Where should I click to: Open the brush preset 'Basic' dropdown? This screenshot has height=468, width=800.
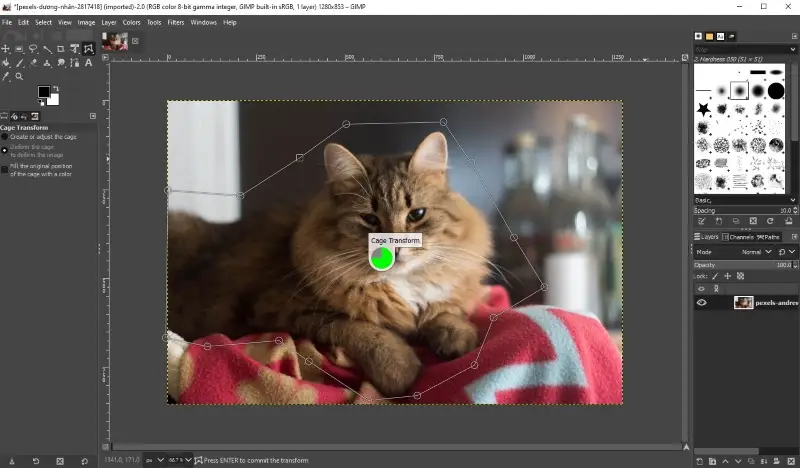[x=745, y=200]
